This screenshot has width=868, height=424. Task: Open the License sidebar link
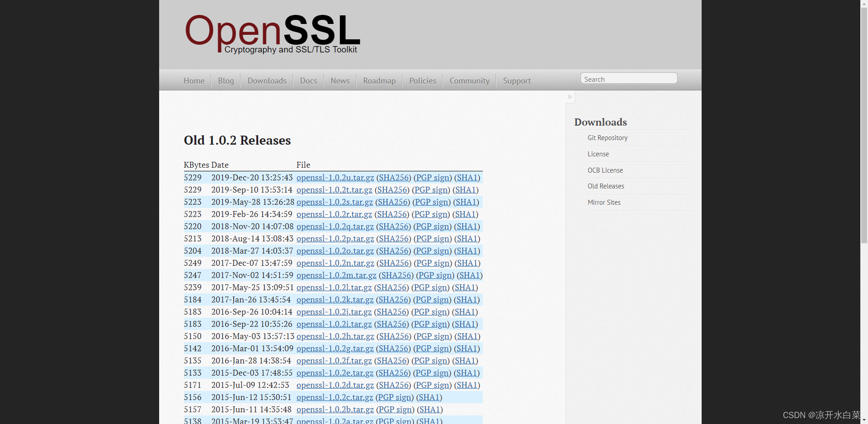tap(598, 154)
